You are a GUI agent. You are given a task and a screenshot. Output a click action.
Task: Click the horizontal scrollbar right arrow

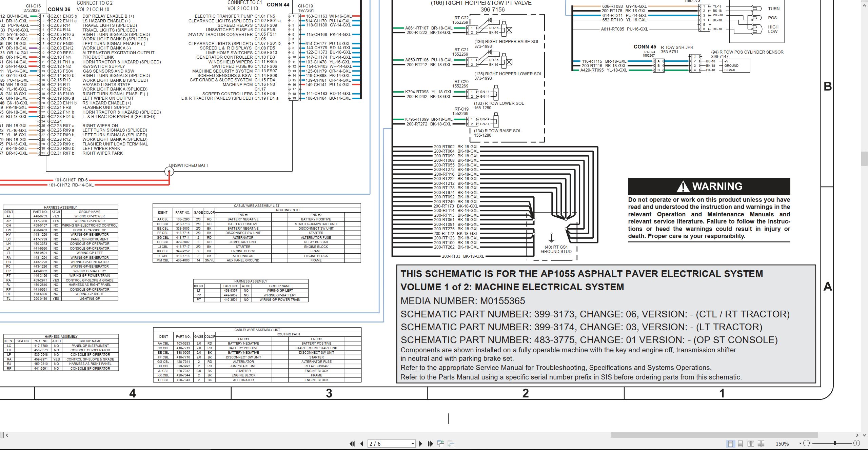click(857, 435)
